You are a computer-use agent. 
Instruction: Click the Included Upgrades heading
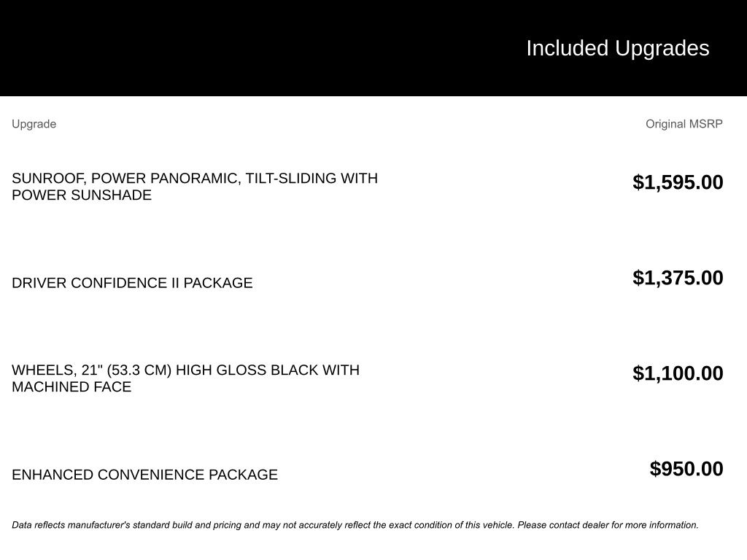point(617,49)
